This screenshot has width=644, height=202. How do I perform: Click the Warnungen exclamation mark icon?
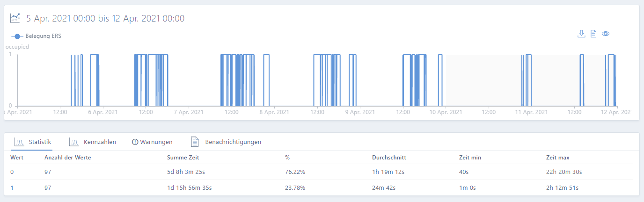(135, 142)
